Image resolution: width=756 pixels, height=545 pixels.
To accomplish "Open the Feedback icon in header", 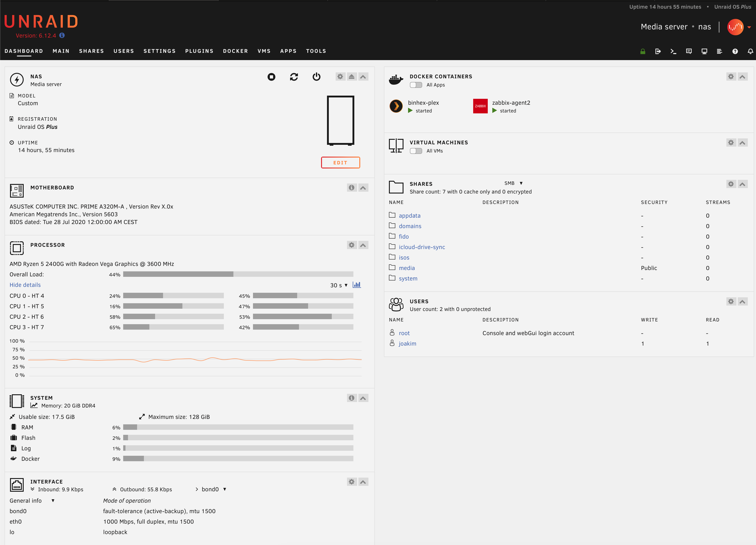I will 689,51.
